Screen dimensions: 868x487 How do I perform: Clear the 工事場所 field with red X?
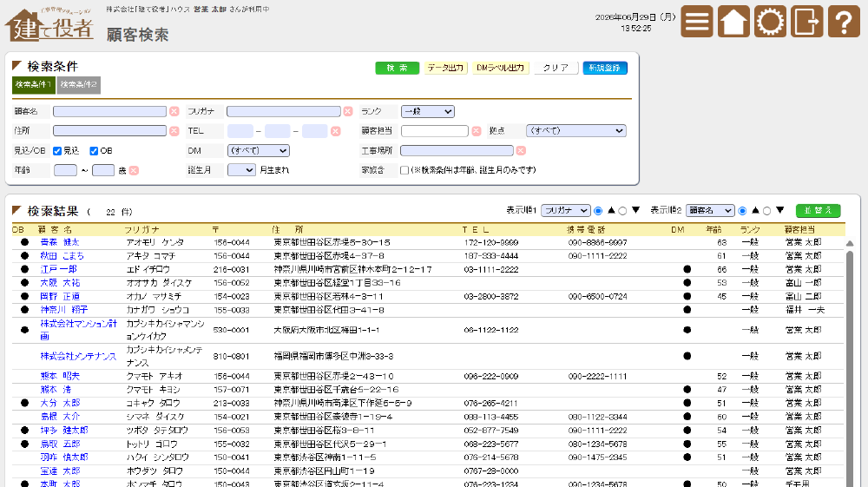coord(521,150)
